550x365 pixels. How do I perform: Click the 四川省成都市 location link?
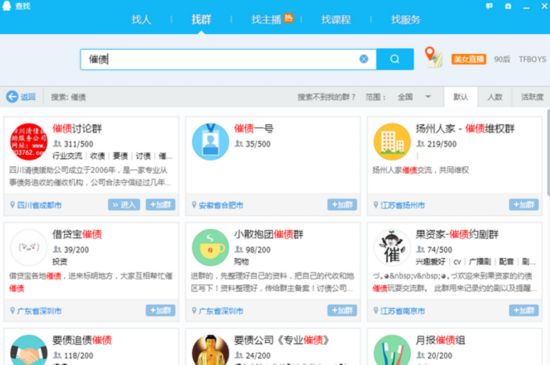(x=39, y=205)
